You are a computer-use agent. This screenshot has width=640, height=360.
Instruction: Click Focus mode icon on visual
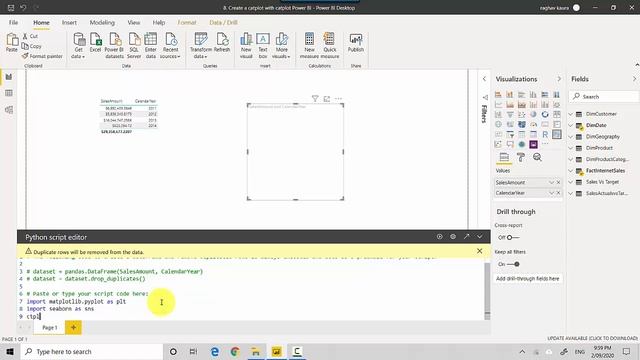(327, 98)
